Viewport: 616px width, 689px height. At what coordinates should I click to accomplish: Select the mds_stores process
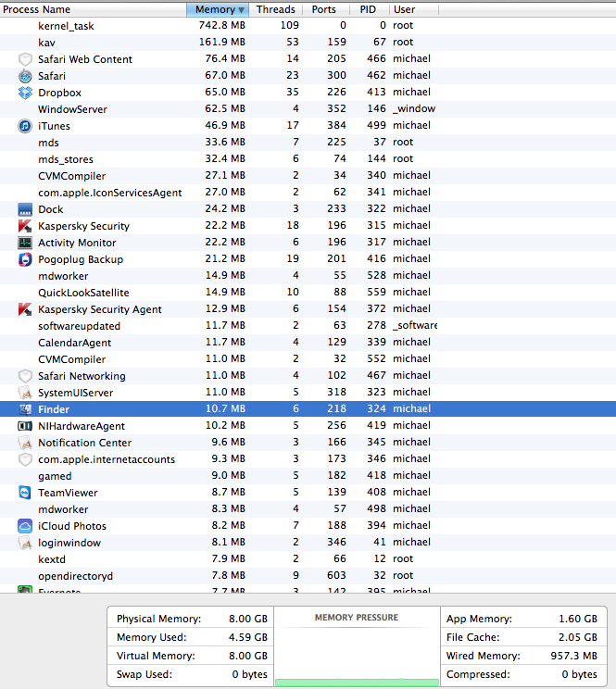click(x=308, y=159)
